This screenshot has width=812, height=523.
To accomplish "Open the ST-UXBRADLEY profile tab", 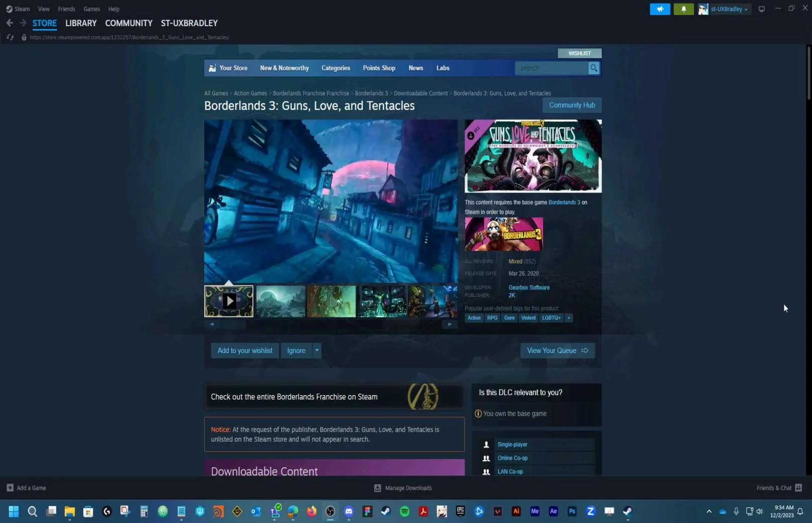I will pos(189,23).
